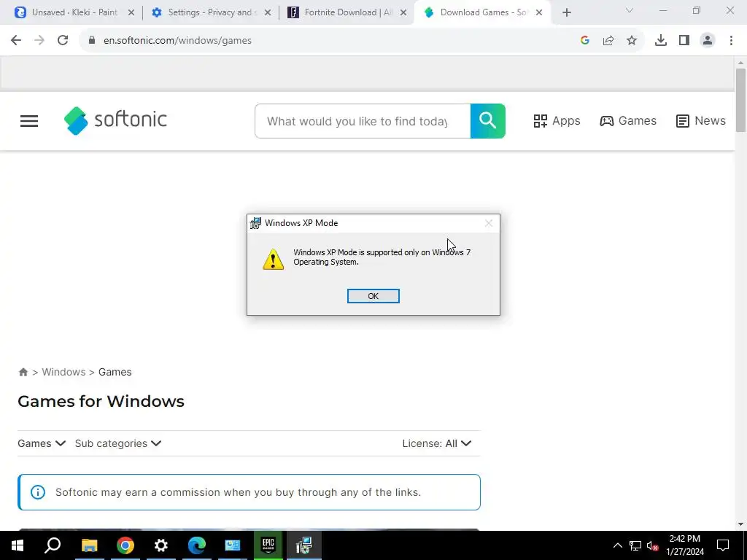Image resolution: width=747 pixels, height=560 pixels.
Task: Open the License: All dropdown
Action: [x=437, y=443]
